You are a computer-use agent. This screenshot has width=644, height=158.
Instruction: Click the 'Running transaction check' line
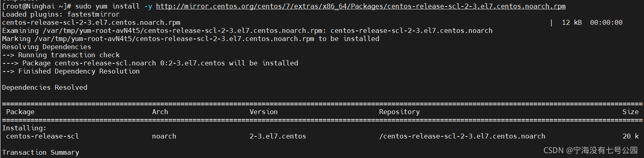61,55
